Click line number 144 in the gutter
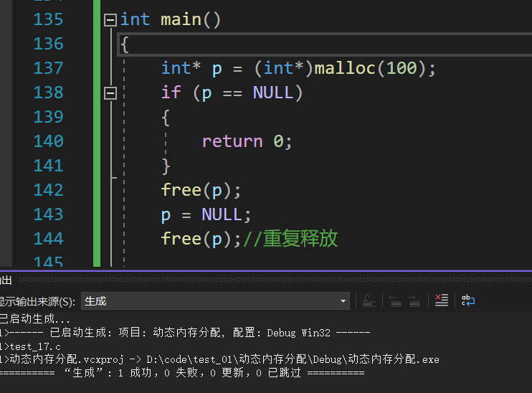This screenshot has height=393, width=532. pos(48,239)
